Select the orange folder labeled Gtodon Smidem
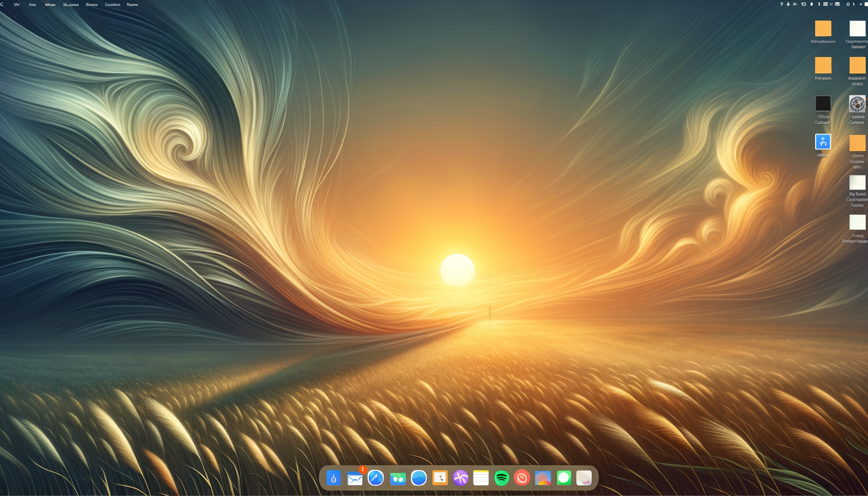Screen dimensions: 868x496 (x=857, y=143)
